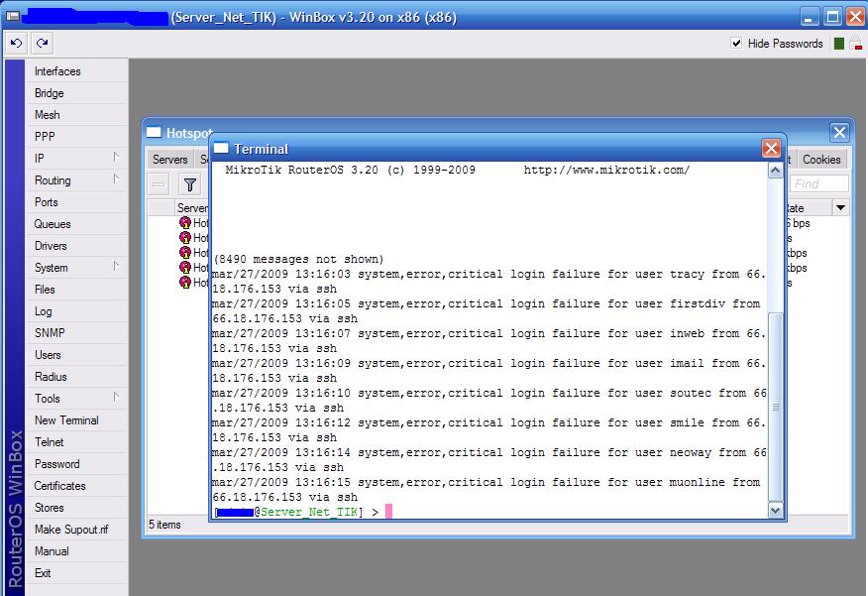868x596 pixels.
Task: Launch a New Terminal
Action: click(x=66, y=420)
